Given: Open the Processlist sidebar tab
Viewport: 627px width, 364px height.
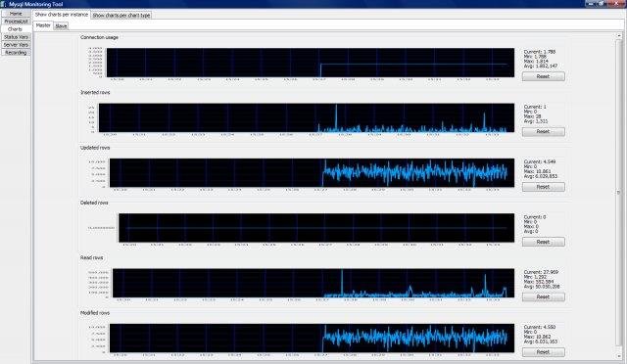Looking at the screenshot, I should (x=16, y=22).
